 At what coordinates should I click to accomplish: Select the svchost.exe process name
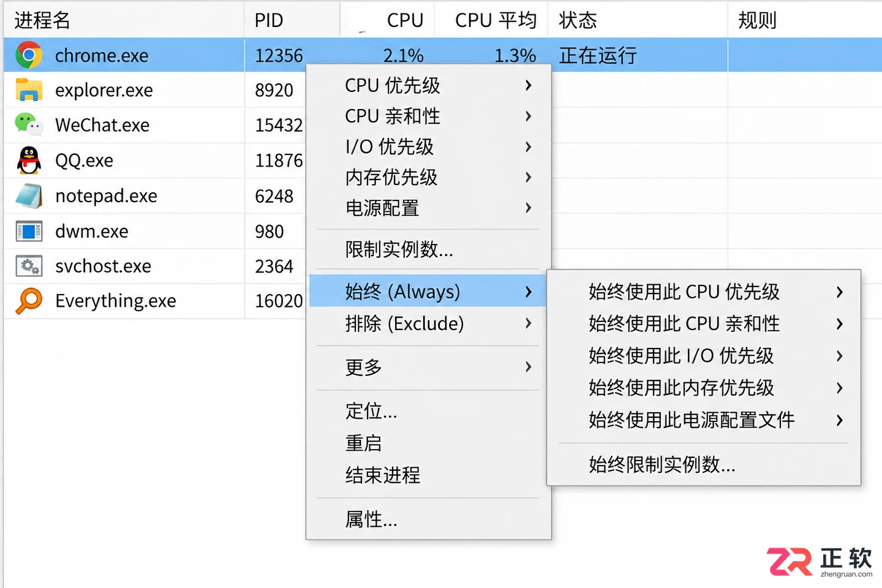pos(104,266)
